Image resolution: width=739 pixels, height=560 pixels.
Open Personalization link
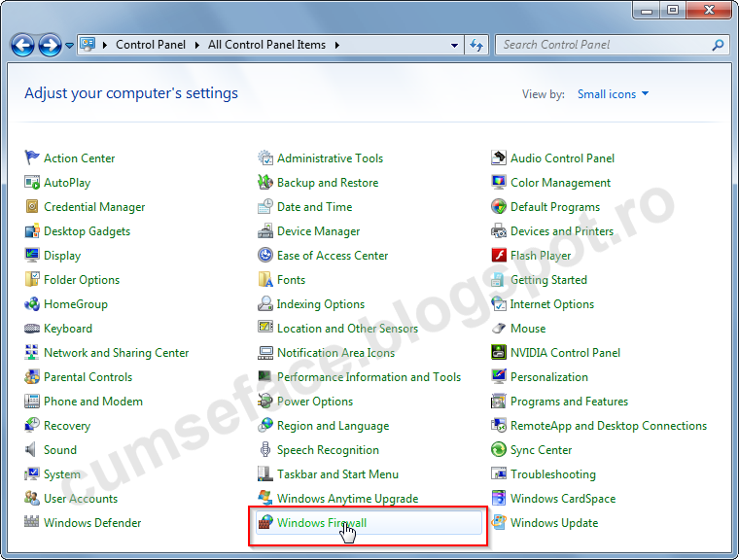[x=549, y=376]
